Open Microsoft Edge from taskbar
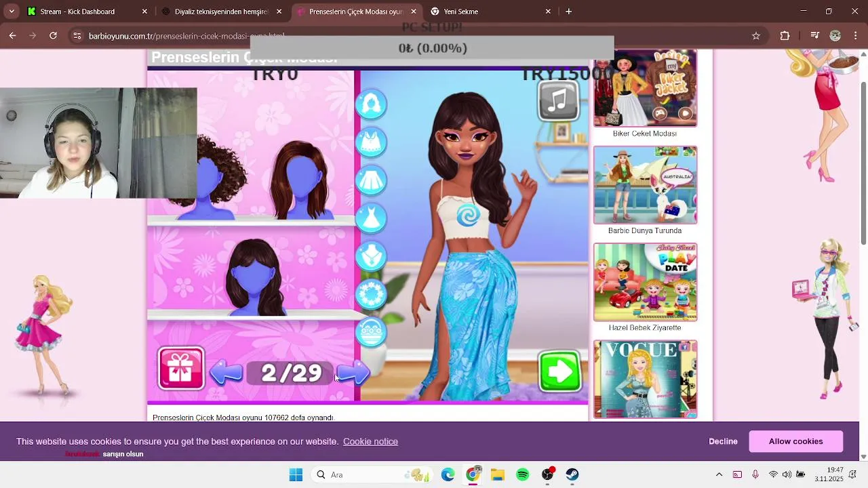This screenshot has width=868, height=488. click(448, 474)
